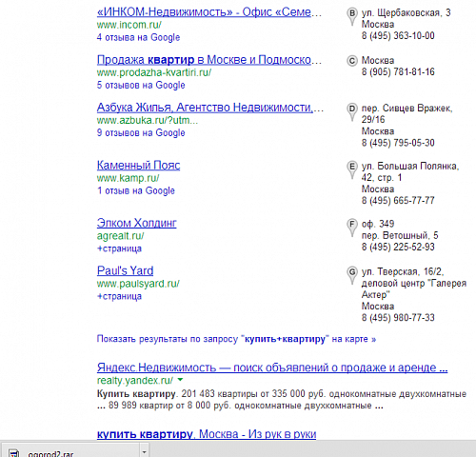Open Продажа квартир в Москве result
Image resolution: width=476 pixels, height=457 pixels.
(x=209, y=60)
